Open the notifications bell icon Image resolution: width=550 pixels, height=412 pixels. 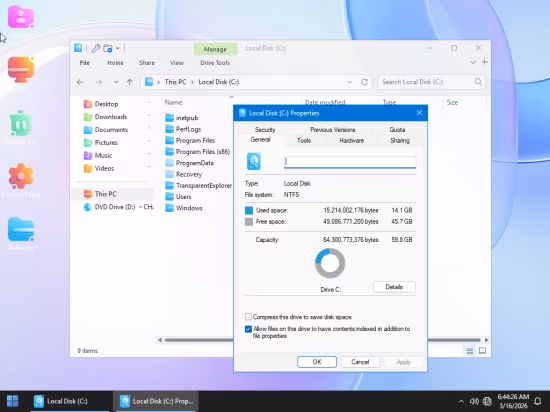(538, 401)
